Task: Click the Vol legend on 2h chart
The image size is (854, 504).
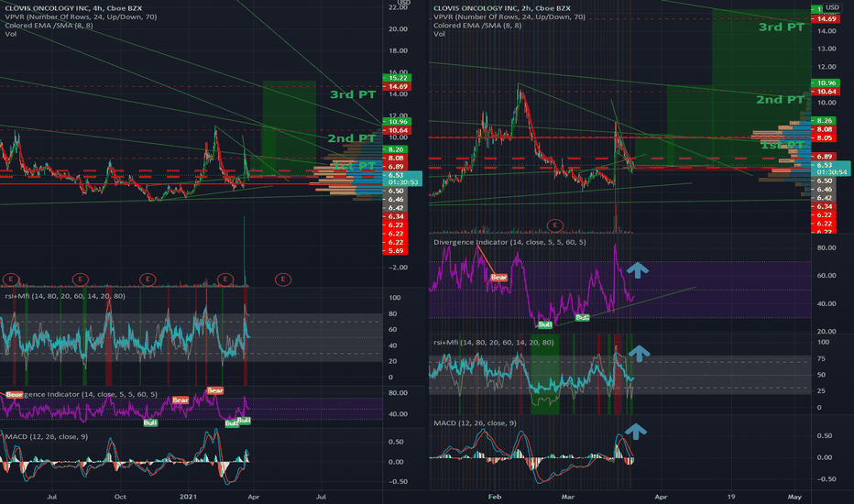Action: (x=440, y=34)
